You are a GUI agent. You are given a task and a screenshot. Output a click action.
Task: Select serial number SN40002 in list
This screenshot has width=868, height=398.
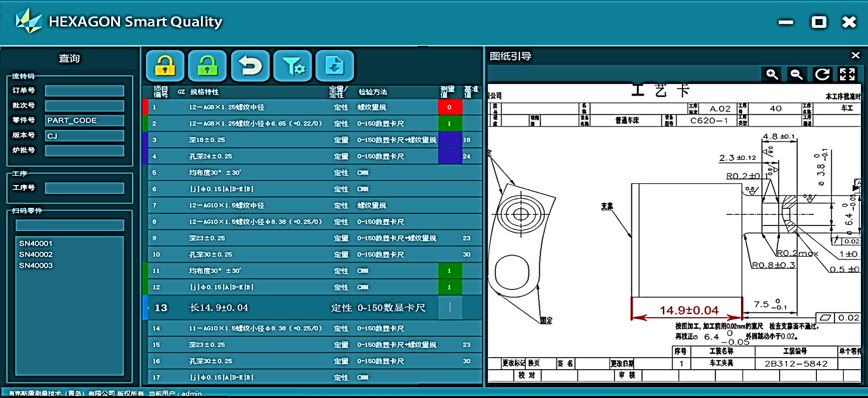point(36,254)
